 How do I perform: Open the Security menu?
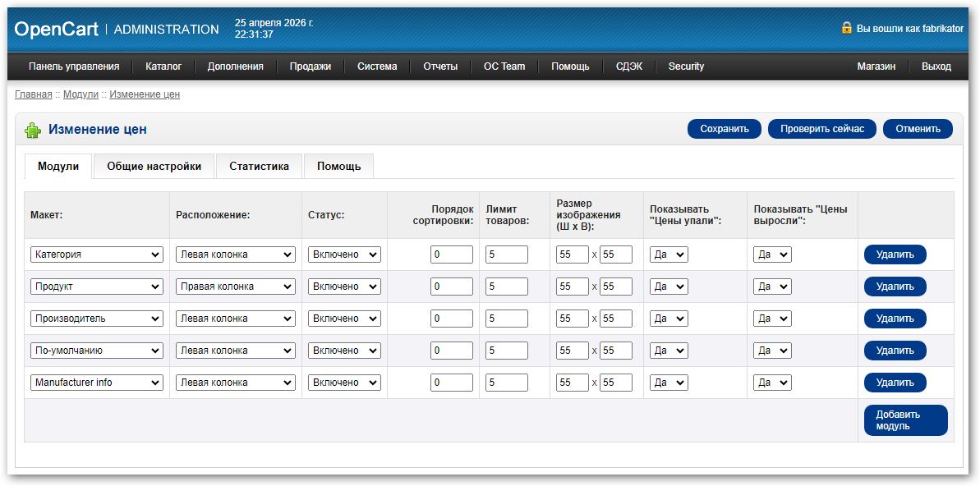686,66
